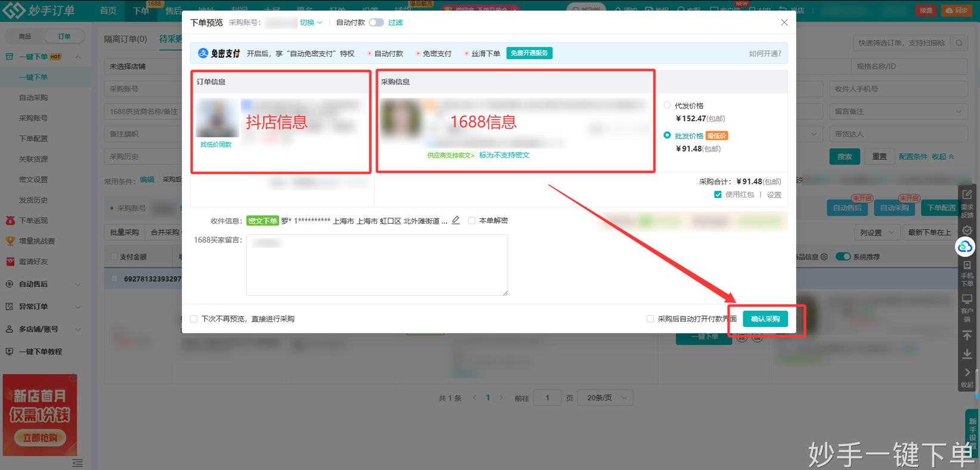Click the pencil icon to edit recipient info
This screenshot has height=470, width=980.
coord(455,220)
